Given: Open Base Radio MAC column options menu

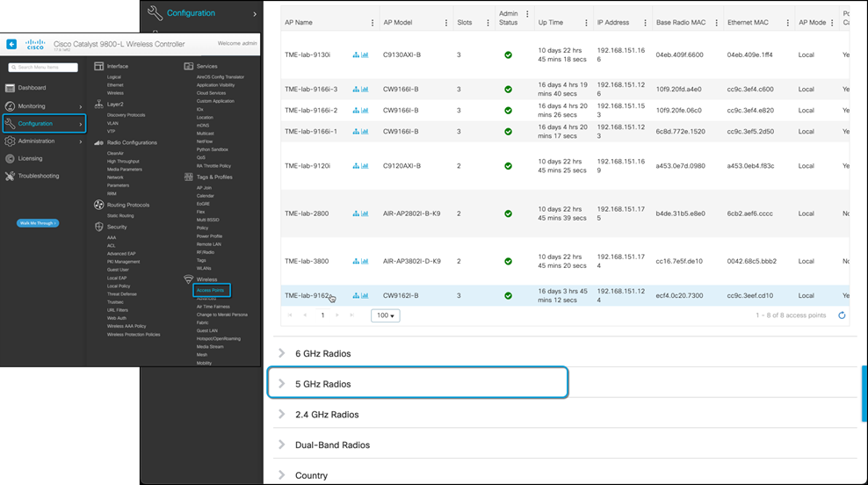Looking at the screenshot, I should 716,23.
